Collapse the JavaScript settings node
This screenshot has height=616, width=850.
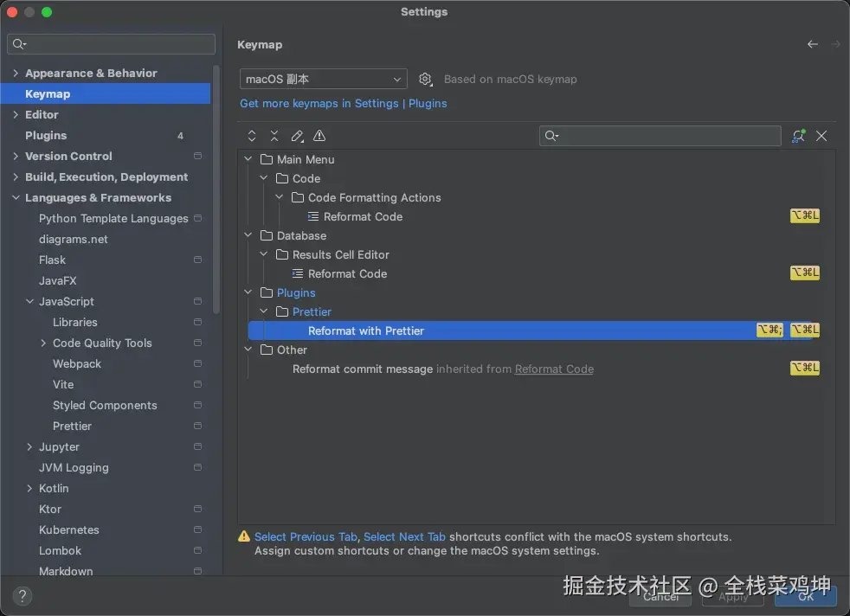pos(29,302)
